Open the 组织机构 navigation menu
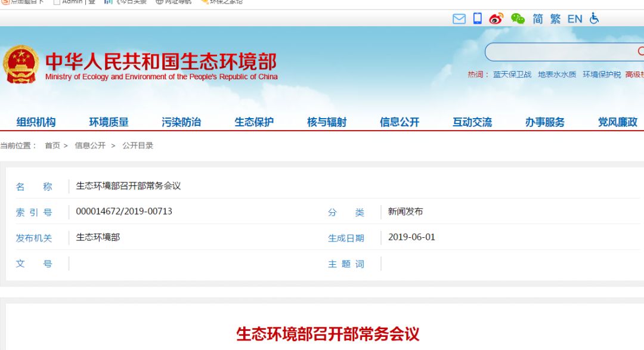 click(x=36, y=122)
